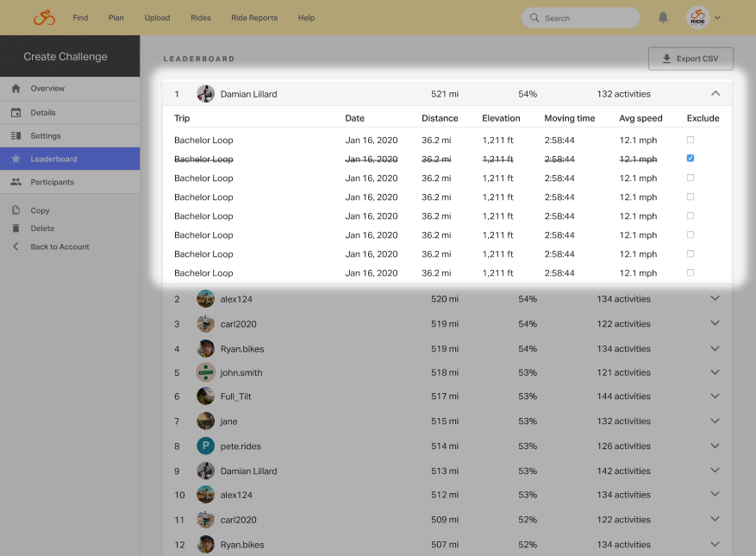Click jane's avatar
This screenshot has width=756, height=556.
205,421
